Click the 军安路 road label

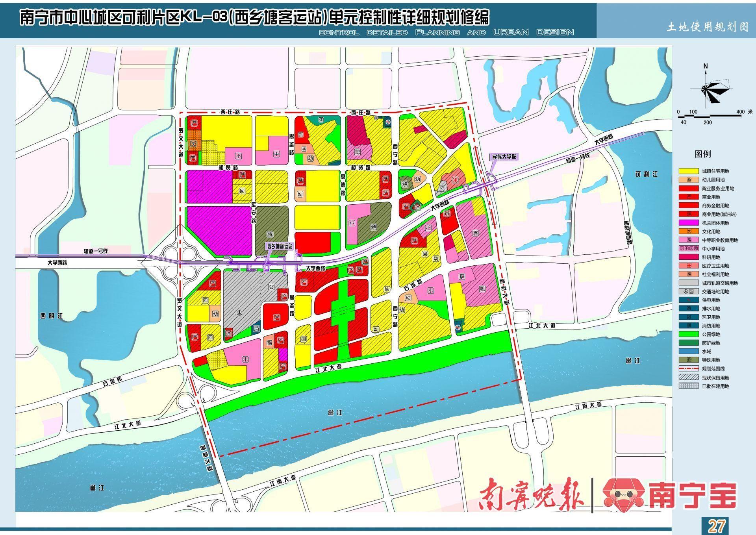[x=254, y=214]
